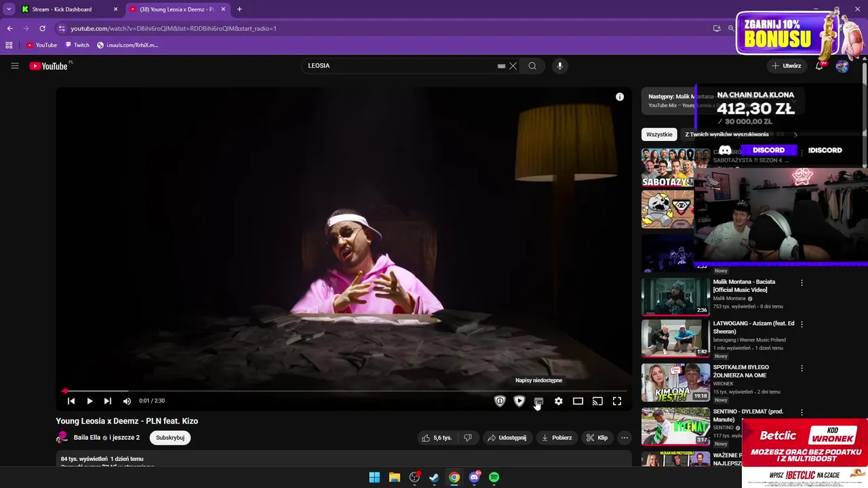Close the Kick Dashboard tab
Screen dimensions: 868x488
tap(115, 9)
